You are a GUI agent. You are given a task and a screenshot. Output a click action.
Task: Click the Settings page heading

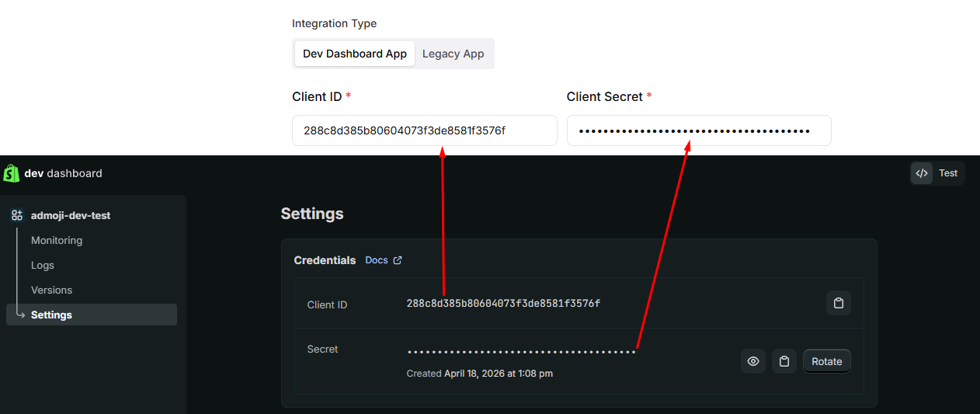tap(312, 214)
